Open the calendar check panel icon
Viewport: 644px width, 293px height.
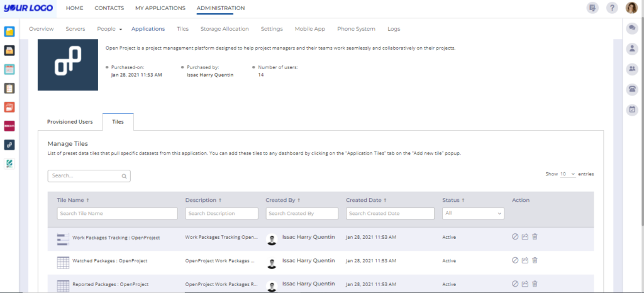coord(632,109)
